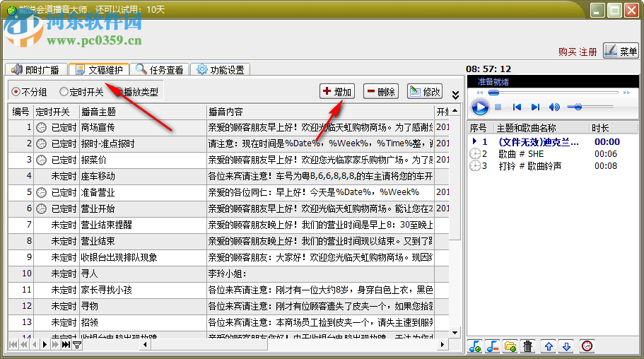Screen dimensions: 644x359
Task: Select row 13 招领
Action: pos(228,322)
